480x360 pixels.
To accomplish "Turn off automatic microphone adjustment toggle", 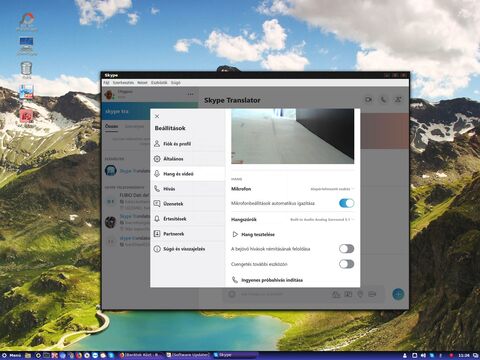I will coord(346,203).
